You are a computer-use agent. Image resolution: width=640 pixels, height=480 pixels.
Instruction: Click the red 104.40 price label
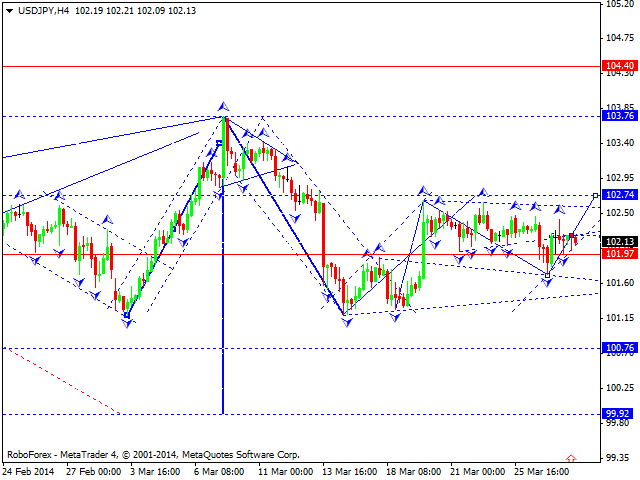click(x=618, y=66)
